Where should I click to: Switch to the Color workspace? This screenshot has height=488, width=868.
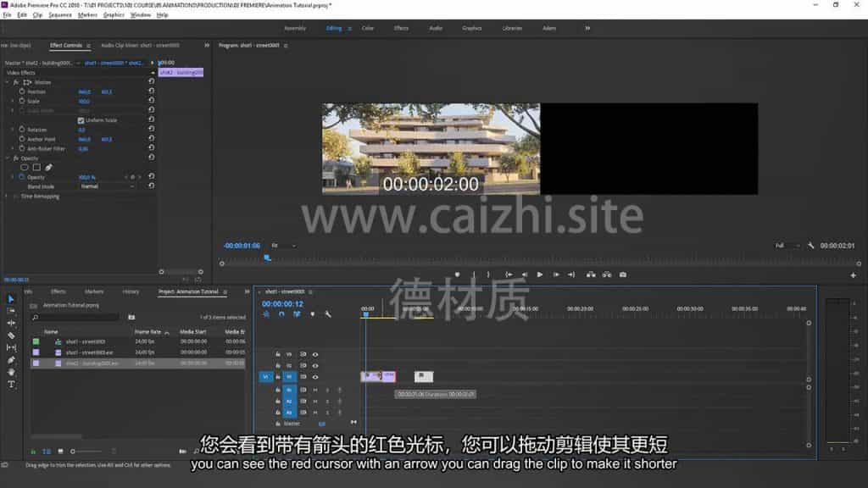pos(368,28)
